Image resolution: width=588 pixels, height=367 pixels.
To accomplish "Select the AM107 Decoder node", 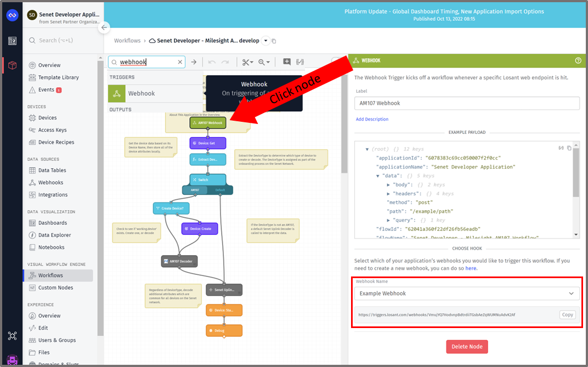I will (x=179, y=261).
